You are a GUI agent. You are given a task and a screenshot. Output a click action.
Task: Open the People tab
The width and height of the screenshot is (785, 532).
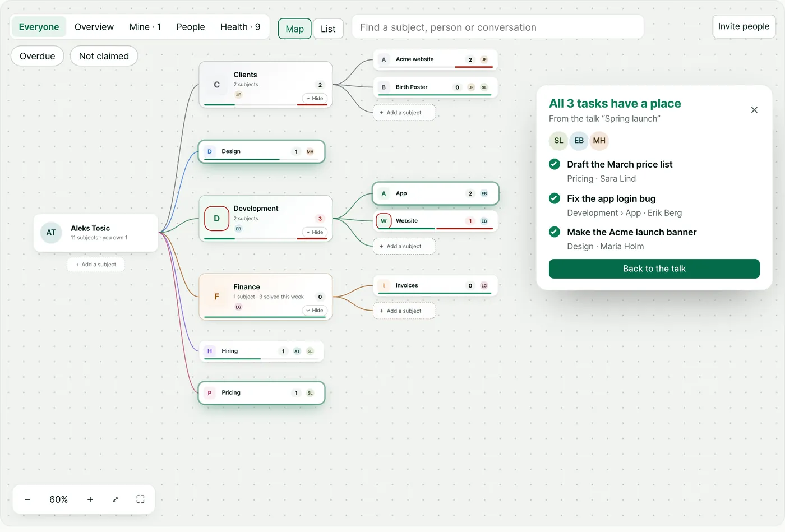point(191,27)
